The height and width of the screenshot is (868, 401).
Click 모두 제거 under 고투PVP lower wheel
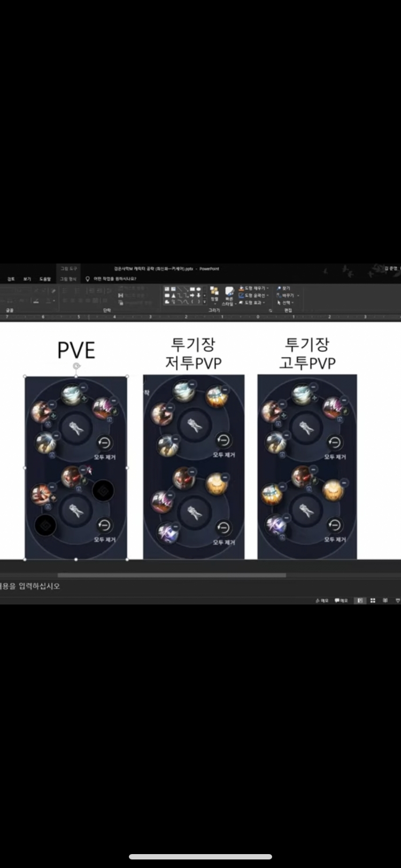pos(335,539)
